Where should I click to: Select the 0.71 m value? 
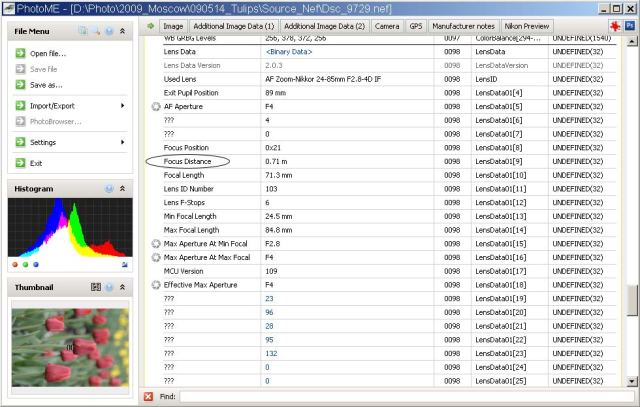point(276,162)
